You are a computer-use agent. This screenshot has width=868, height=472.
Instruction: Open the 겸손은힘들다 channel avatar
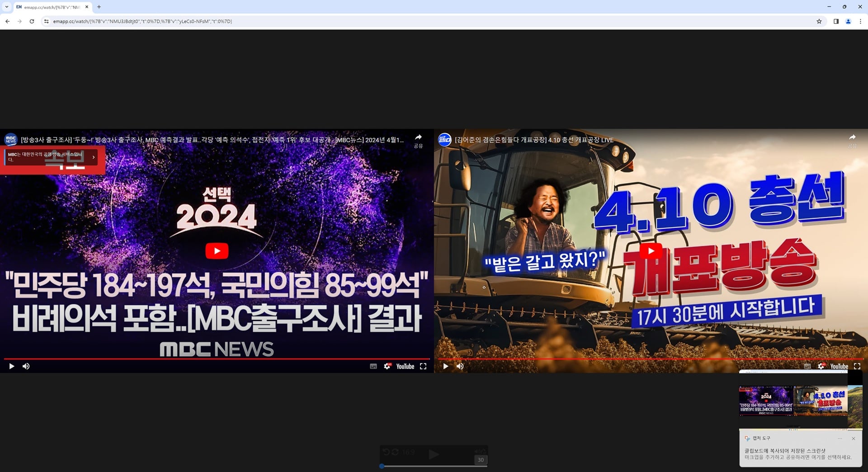tap(445, 140)
